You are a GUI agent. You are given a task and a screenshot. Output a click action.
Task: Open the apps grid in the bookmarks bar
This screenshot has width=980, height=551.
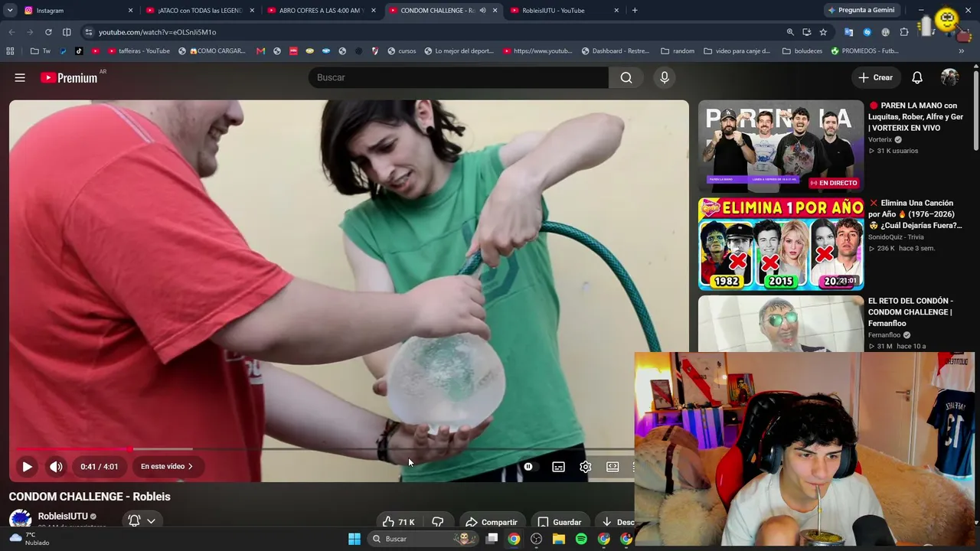[x=10, y=51]
